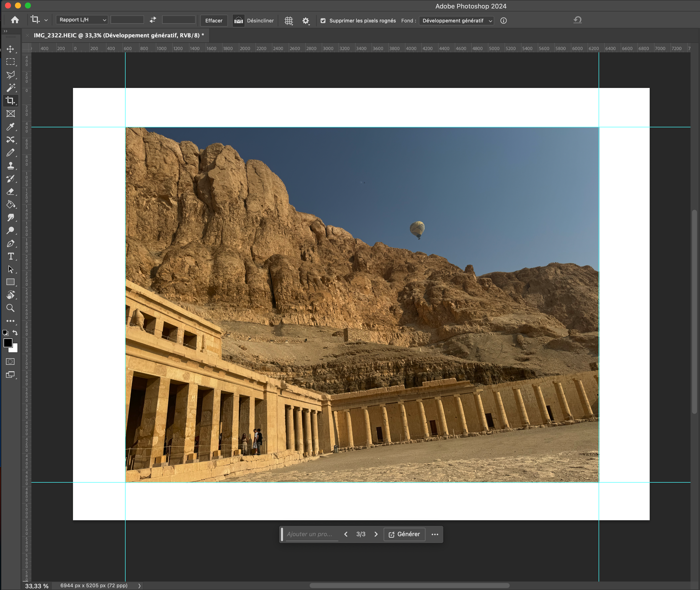Show previous generated variation

click(x=346, y=534)
